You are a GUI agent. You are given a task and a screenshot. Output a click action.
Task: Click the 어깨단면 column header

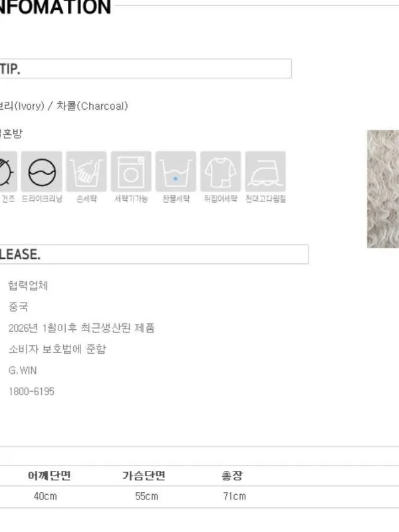49,475
